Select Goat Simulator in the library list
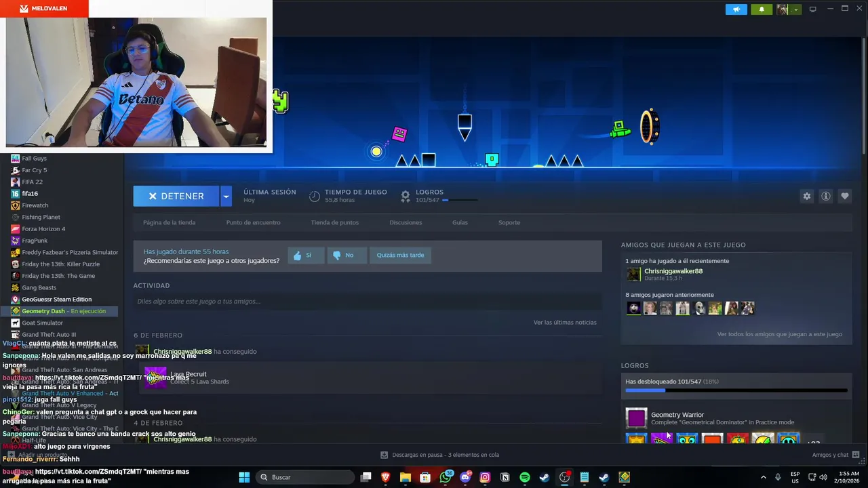Image resolution: width=868 pixels, height=488 pixels. [42, 323]
